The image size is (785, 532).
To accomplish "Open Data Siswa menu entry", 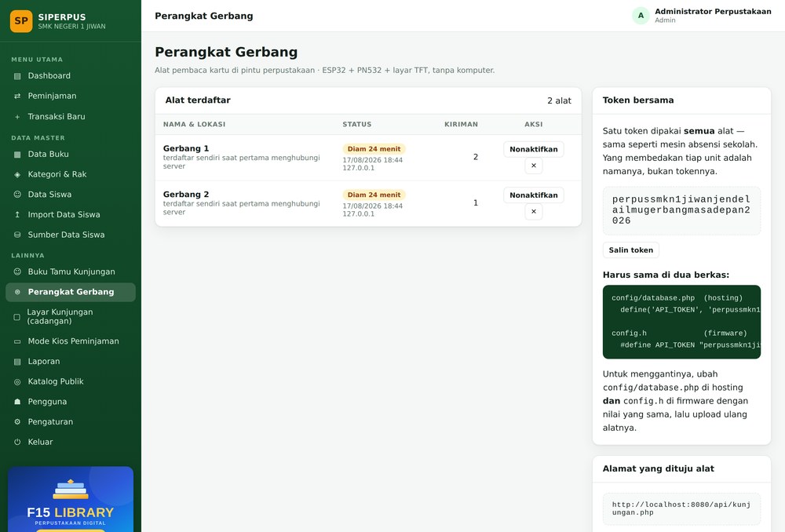I will [71, 194].
